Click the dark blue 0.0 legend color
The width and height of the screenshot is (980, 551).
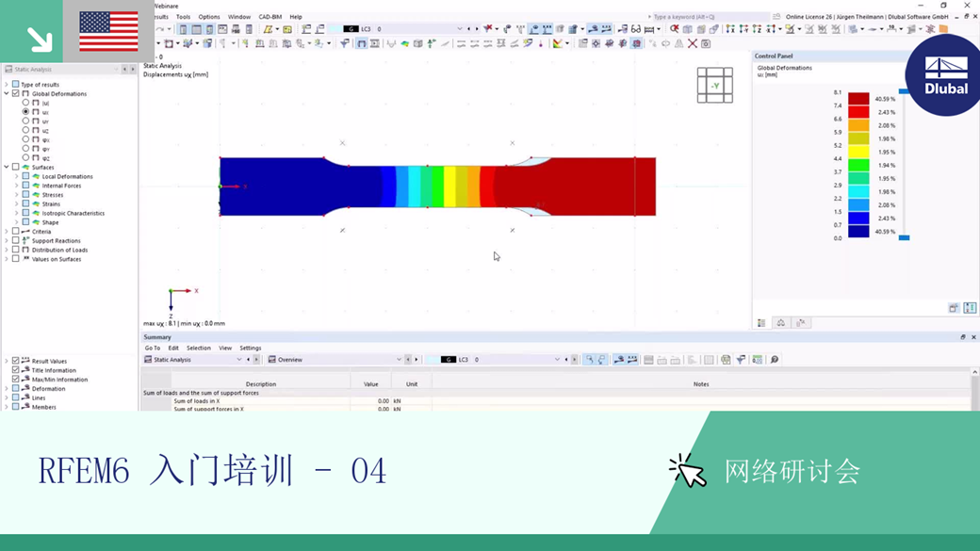[858, 232]
